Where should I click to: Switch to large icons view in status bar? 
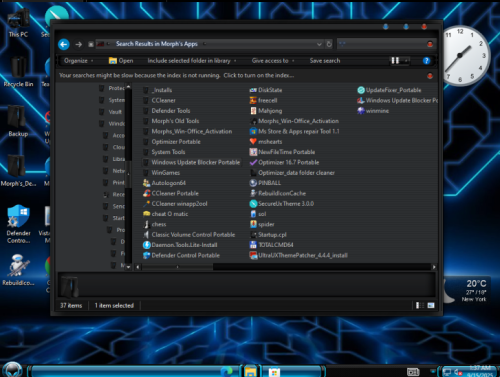point(431,305)
